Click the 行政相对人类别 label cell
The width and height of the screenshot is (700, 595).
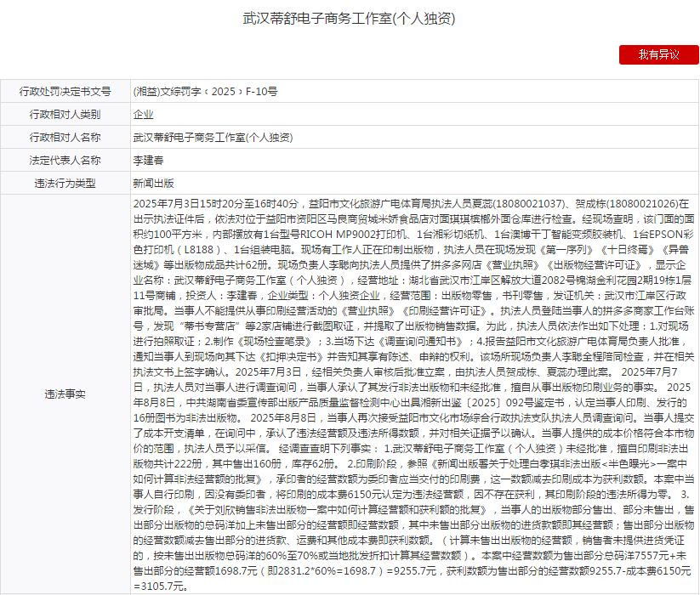pos(65,114)
